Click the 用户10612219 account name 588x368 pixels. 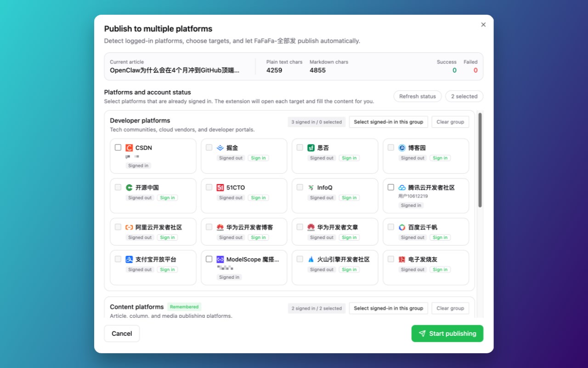coord(413,196)
